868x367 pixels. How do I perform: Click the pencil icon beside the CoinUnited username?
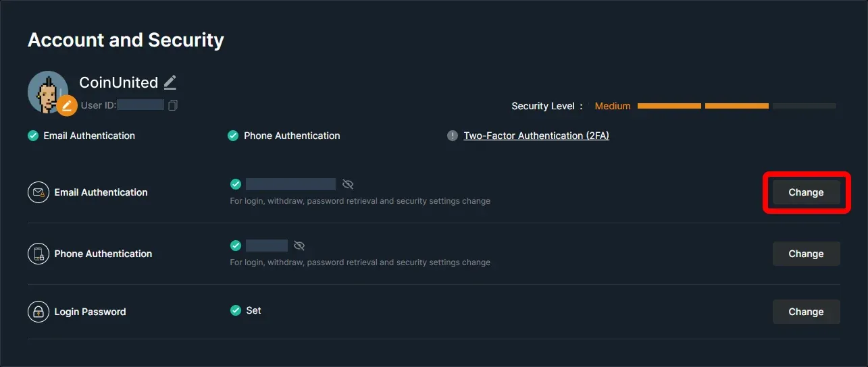click(x=170, y=82)
